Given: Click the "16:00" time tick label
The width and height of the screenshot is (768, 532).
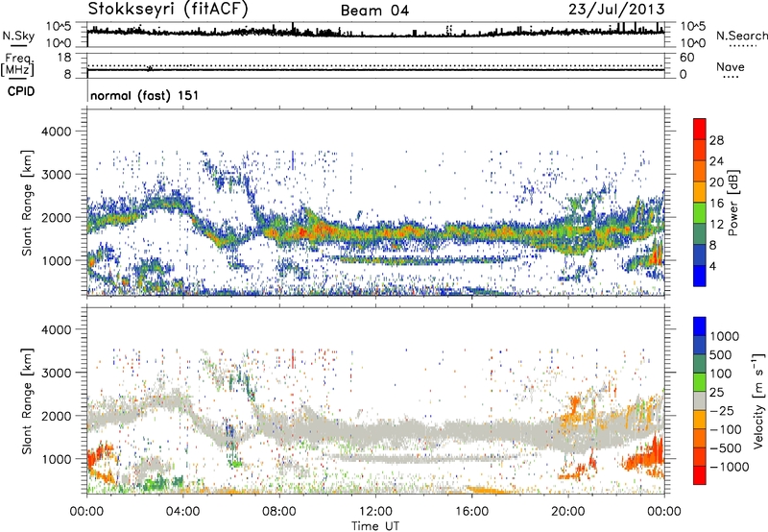Looking at the screenshot, I should [x=471, y=512].
